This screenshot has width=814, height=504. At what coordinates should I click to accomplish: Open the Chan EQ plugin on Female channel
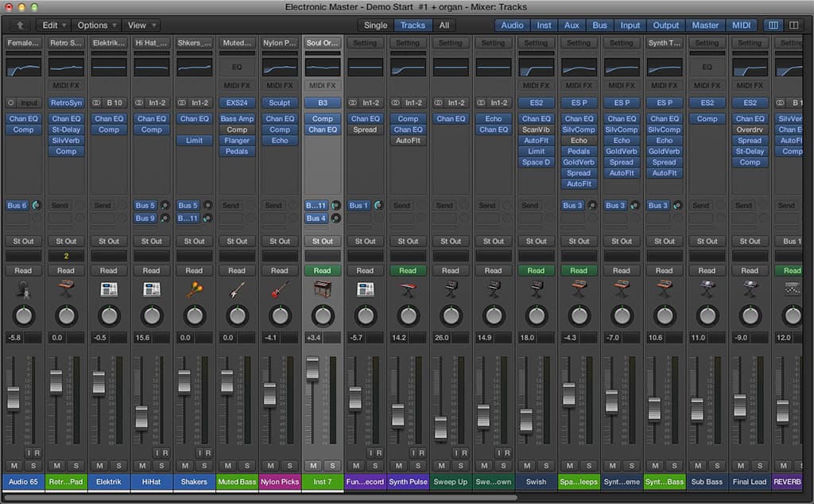(x=23, y=118)
